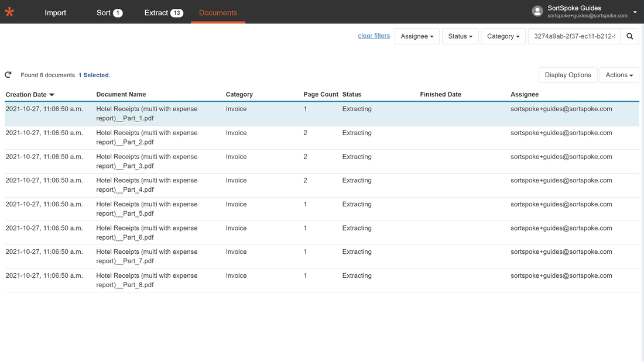
Task: Sort by Creation Date column
Action: 30,94
